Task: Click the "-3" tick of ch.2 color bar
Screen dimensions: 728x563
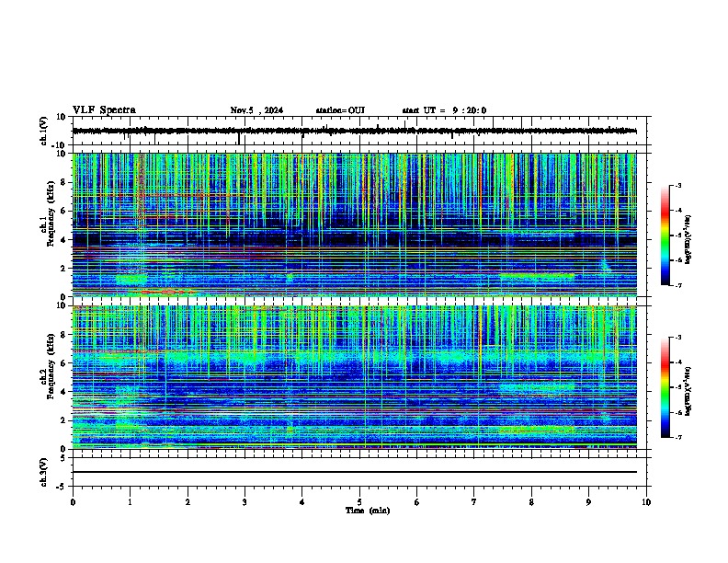Action: tap(677, 338)
